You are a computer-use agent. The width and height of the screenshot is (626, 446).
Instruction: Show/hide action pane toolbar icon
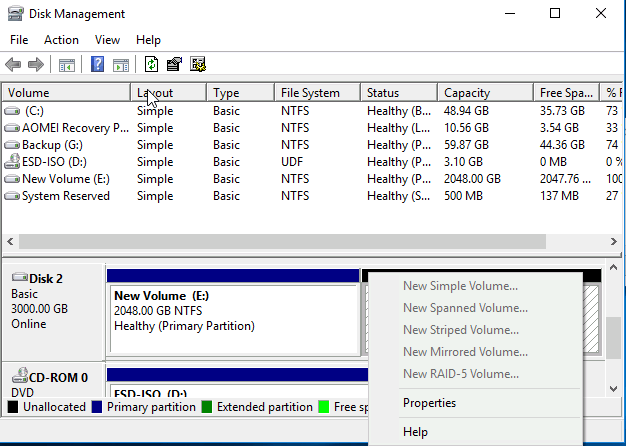tap(121, 65)
